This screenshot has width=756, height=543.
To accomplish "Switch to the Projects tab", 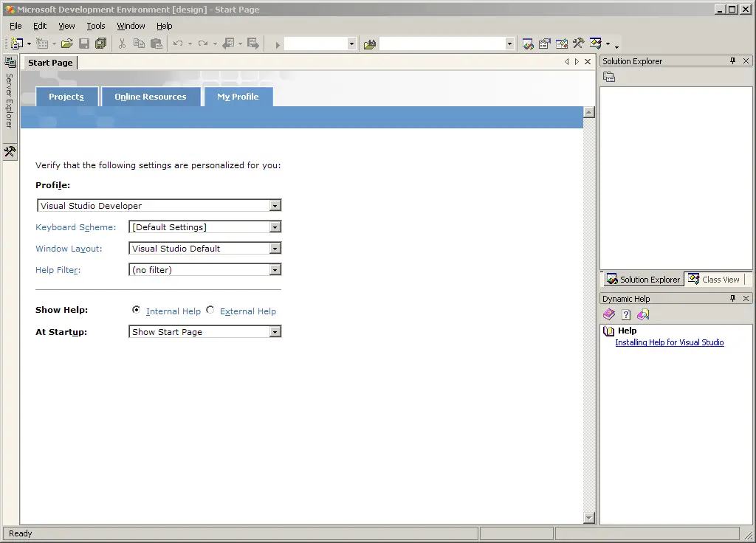I will (x=66, y=97).
